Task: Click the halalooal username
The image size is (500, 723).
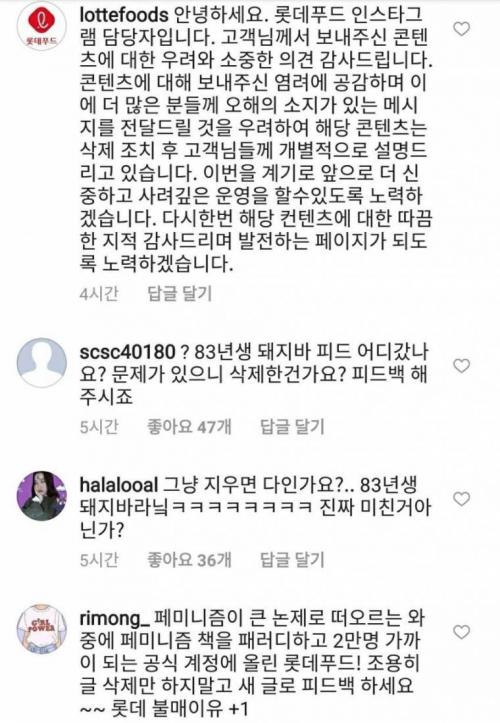Action: point(119,485)
